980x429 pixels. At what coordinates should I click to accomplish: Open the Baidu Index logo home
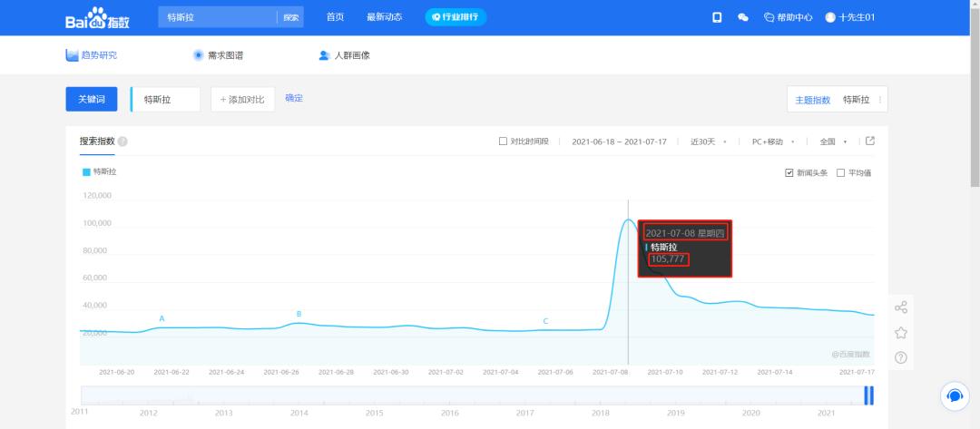point(97,17)
